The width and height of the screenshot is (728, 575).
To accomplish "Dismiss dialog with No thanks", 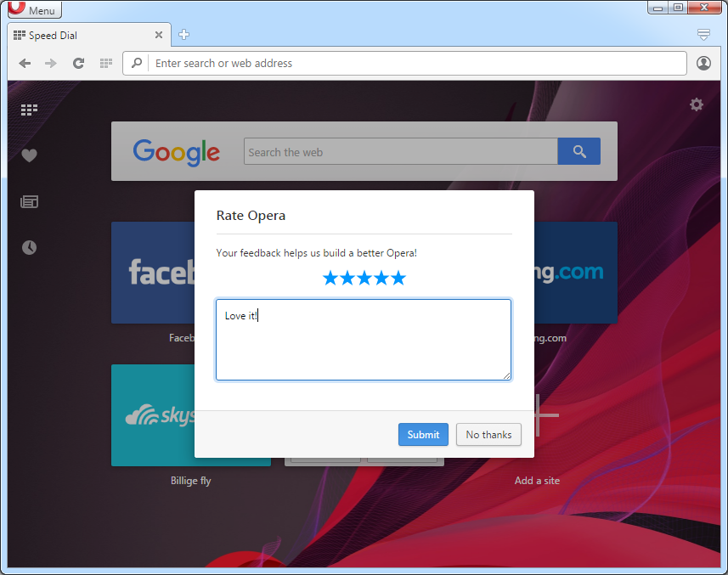I will tap(488, 435).
